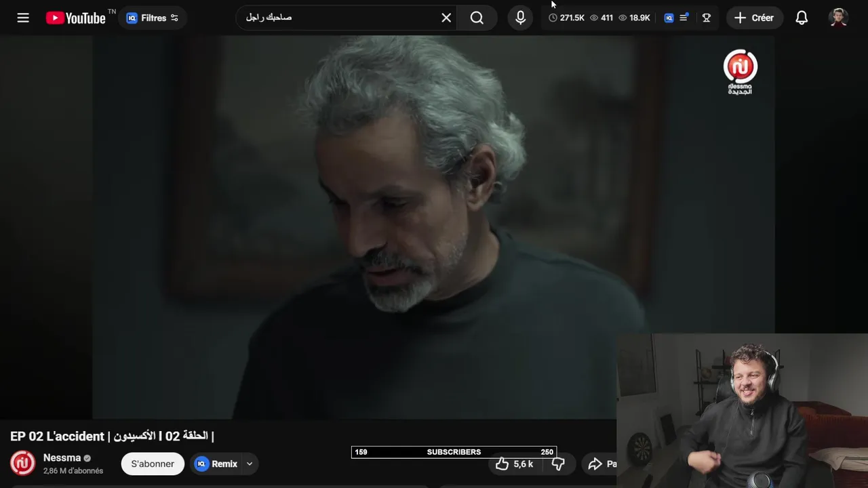Screen dimensions: 868x488
Task: Select the EP 02 L'accident video title
Action: click(x=112, y=436)
